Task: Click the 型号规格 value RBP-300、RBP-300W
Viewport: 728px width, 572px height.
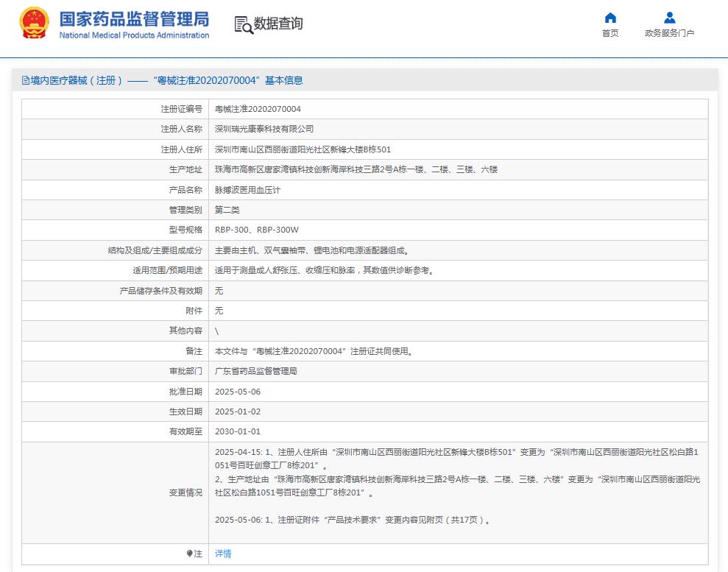Action: [x=257, y=230]
